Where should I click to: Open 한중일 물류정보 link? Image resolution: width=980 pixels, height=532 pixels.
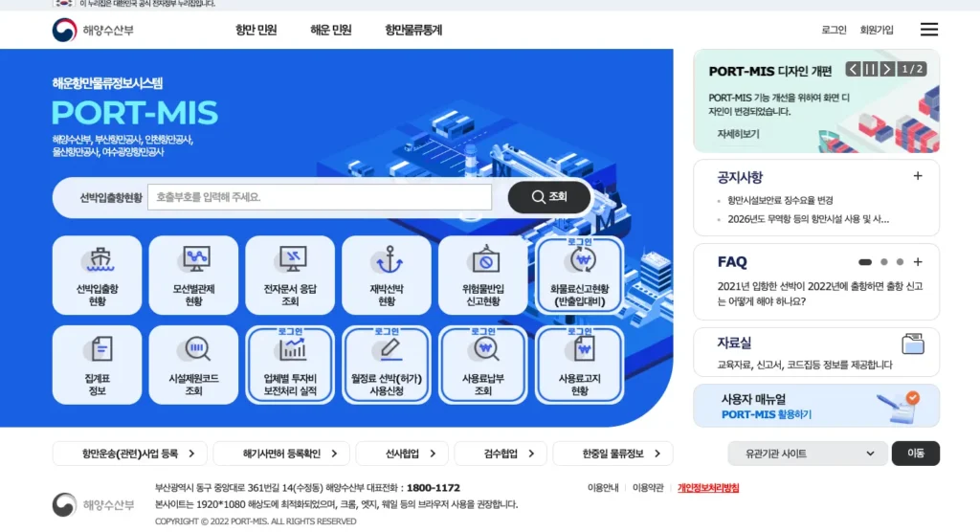pos(613,454)
